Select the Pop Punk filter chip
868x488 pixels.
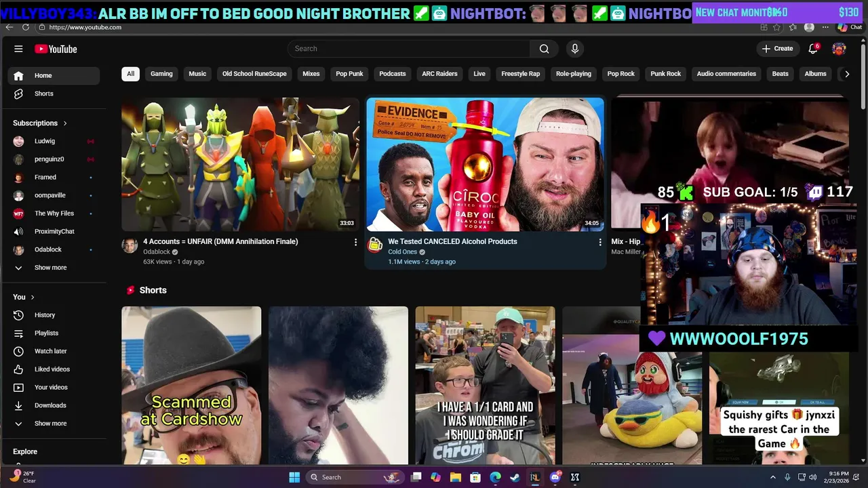point(350,74)
